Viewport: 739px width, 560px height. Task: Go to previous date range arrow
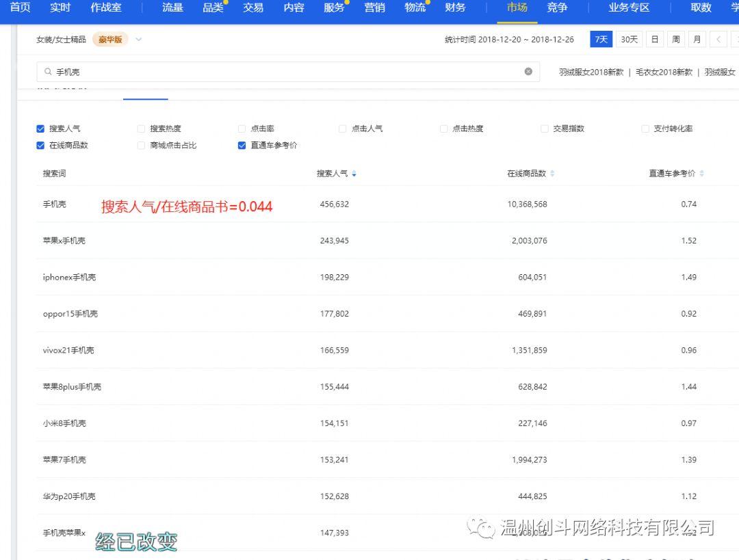coord(718,40)
